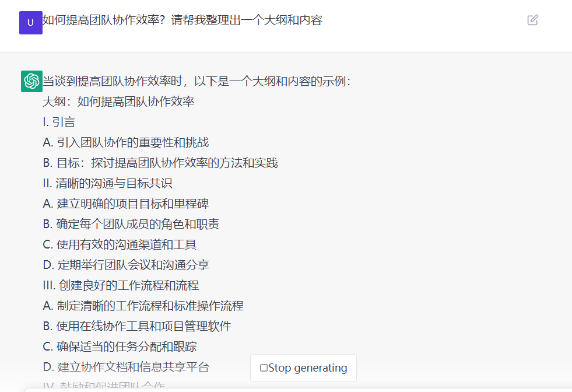
Task: Click the user badge beside the question text
Action: [x=30, y=23]
